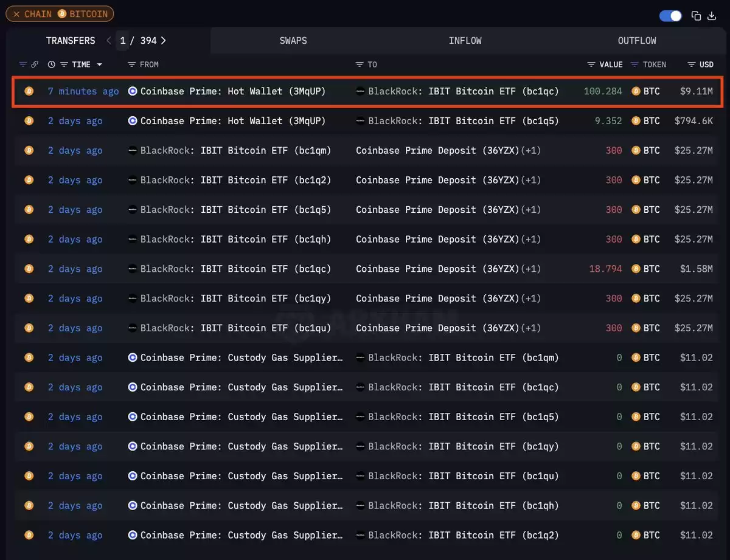Open BlackRock IBIT (bc1q2) sender entry
The width and height of the screenshot is (730, 560).
236,180
